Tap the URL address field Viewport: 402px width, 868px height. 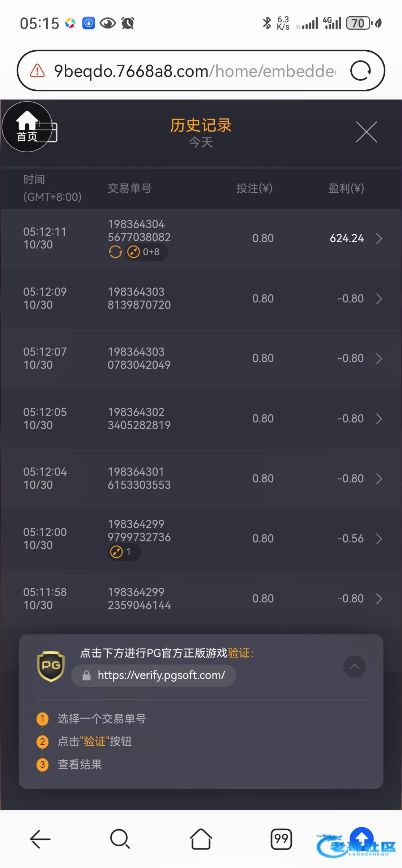pos(194,71)
